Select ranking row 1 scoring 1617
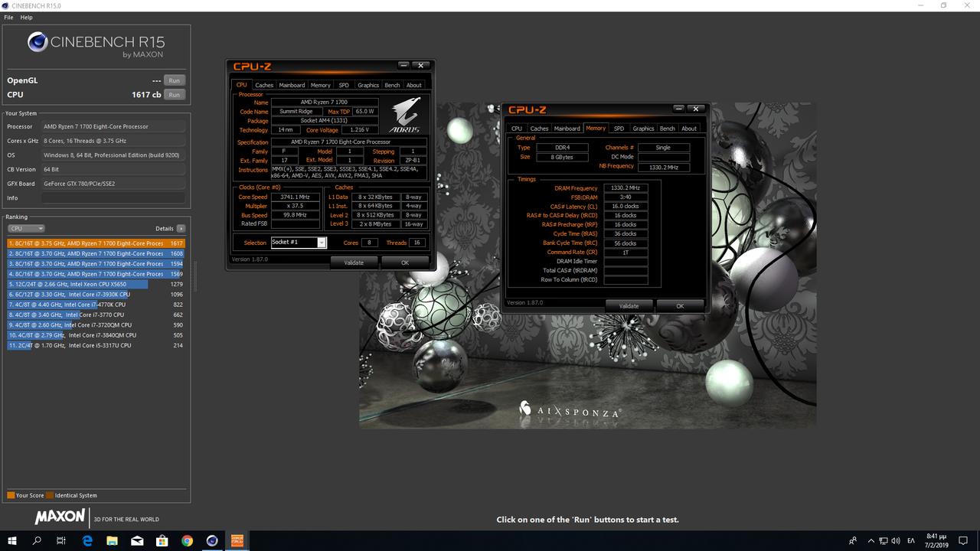 96,243
